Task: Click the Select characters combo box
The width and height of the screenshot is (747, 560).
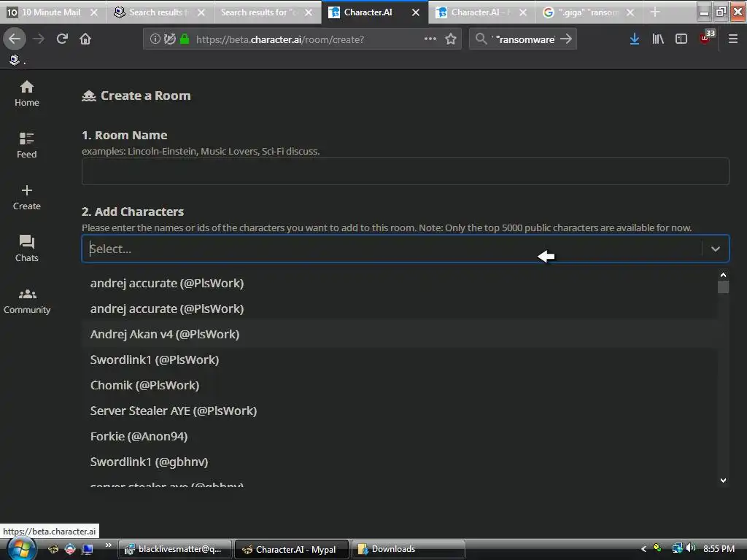Action: click(405, 249)
